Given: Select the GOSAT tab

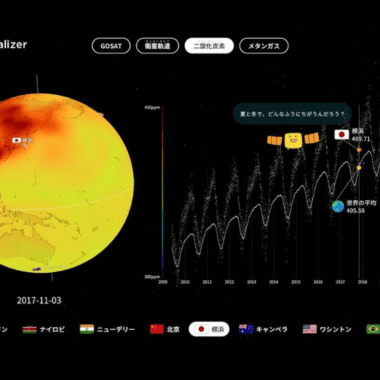Looking at the screenshot, I should pyautogui.click(x=111, y=46).
